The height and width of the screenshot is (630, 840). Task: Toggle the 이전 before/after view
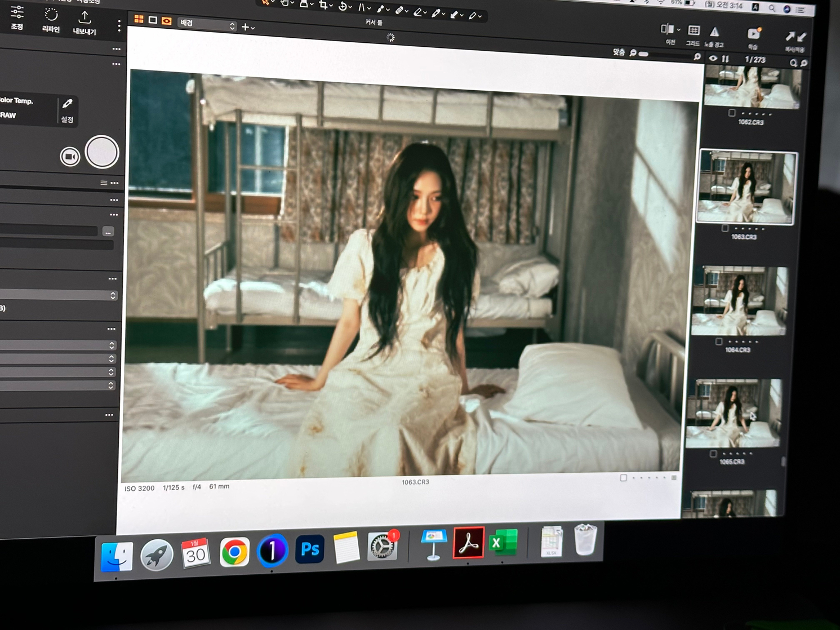point(666,29)
